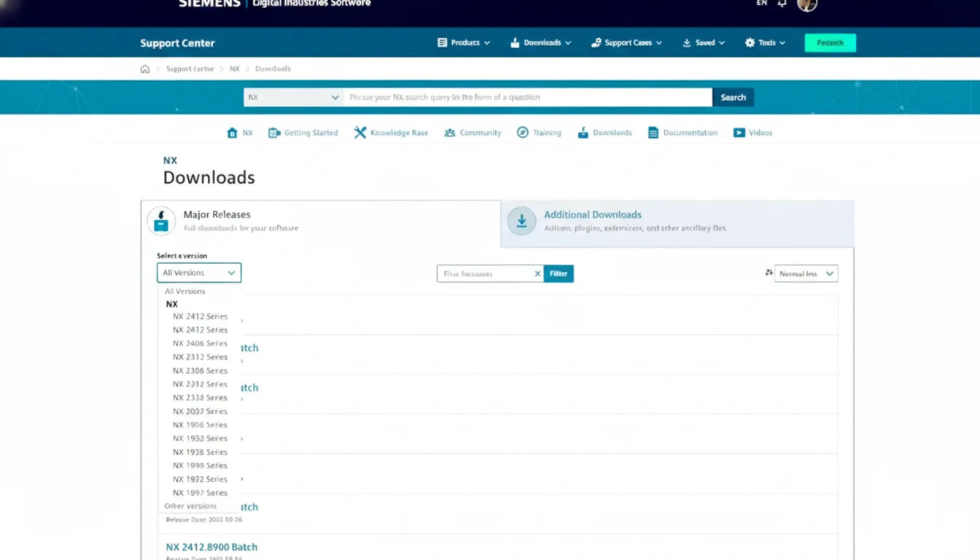Open the NX product selector in search bar
Screen dimensions: 980x560
[x=294, y=98]
